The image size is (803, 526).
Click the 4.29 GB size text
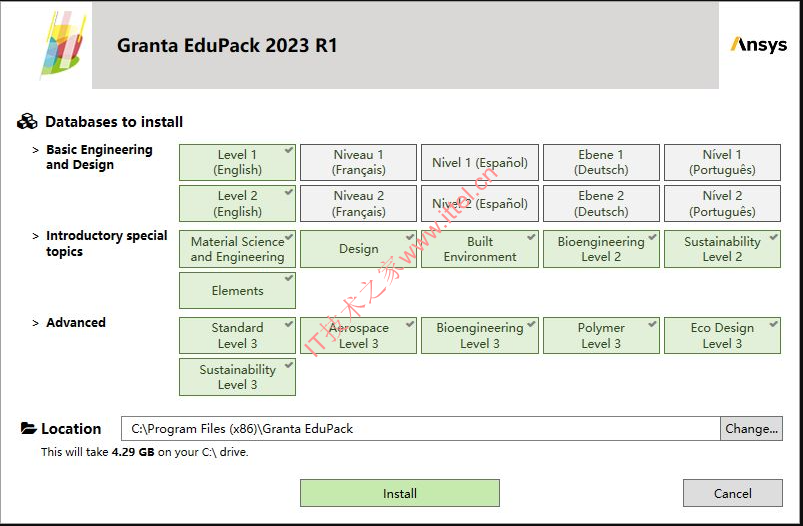pos(133,452)
